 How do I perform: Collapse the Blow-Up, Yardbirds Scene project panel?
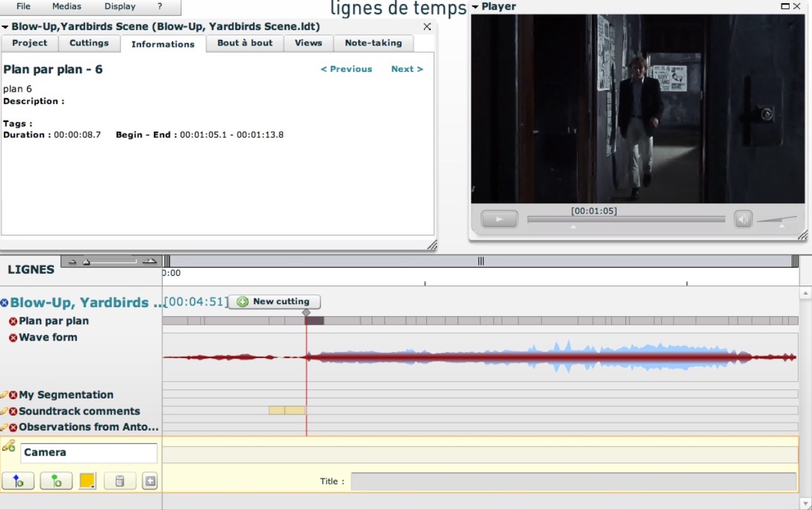(x=5, y=27)
